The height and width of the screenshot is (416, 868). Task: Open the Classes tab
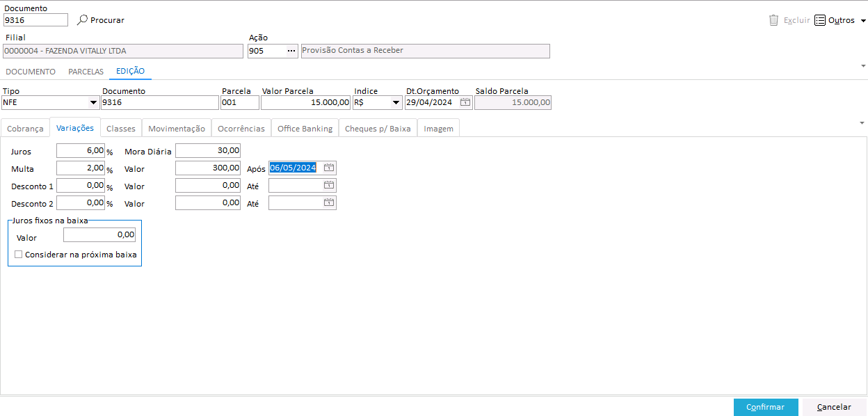[121, 129]
